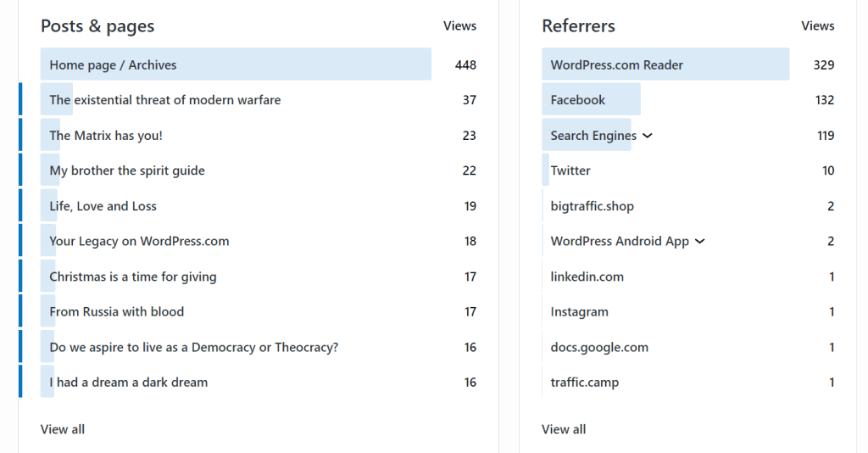
Task: Select the Twitter referrer entry
Action: [570, 171]
